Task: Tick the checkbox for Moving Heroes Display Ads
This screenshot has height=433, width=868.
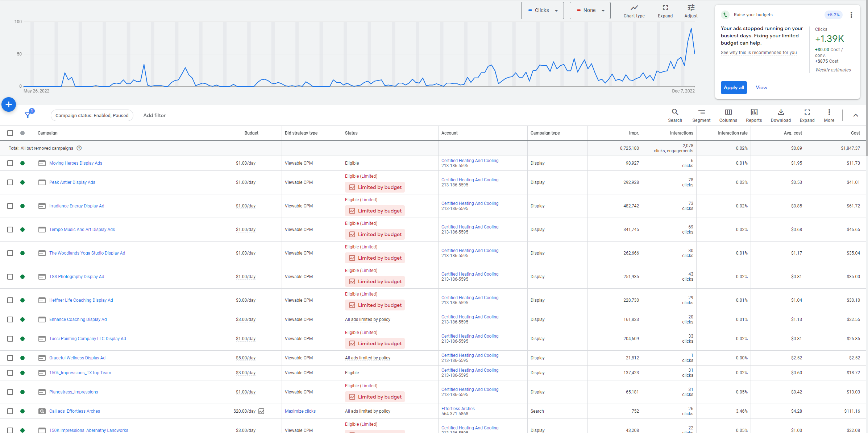Action: [10, 163]
